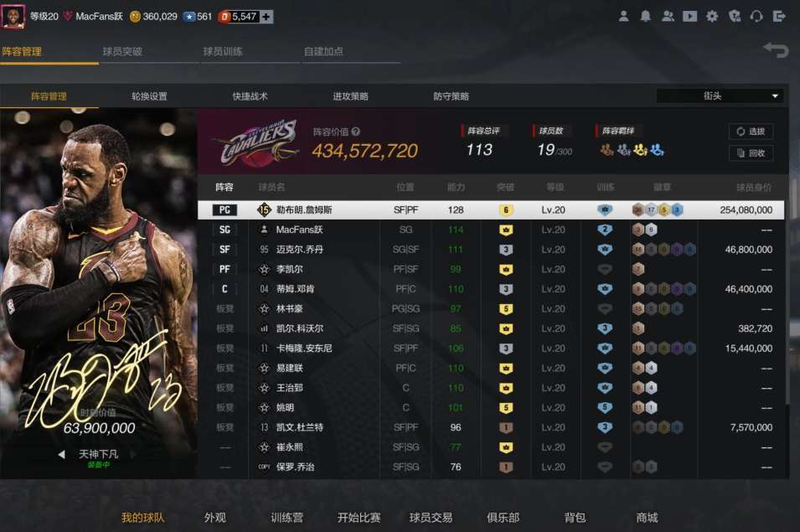800x532 pixels.
Task: Click the notification bell icon
Action: click(645, 16)
